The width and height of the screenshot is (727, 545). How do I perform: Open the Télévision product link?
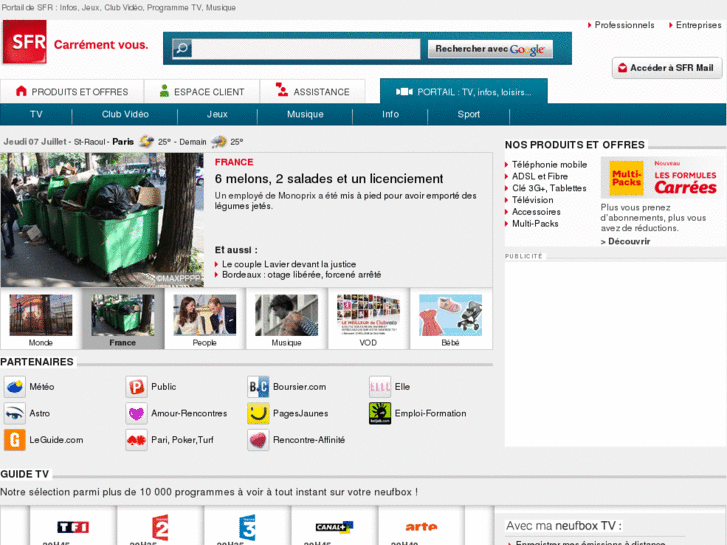(x=532, y=200)
